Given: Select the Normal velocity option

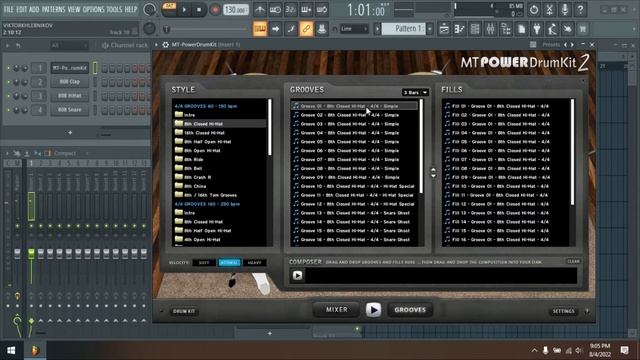Looking at the screenshot, I should tap(229, 263).
